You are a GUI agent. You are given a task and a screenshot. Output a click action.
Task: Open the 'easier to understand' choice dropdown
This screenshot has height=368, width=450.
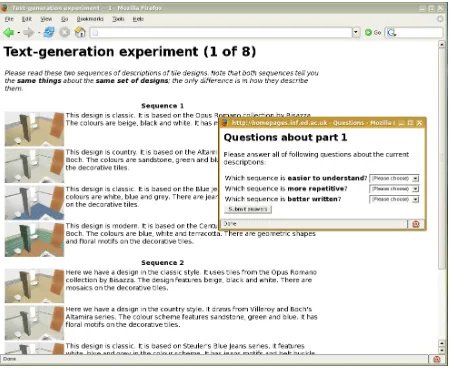394,178
